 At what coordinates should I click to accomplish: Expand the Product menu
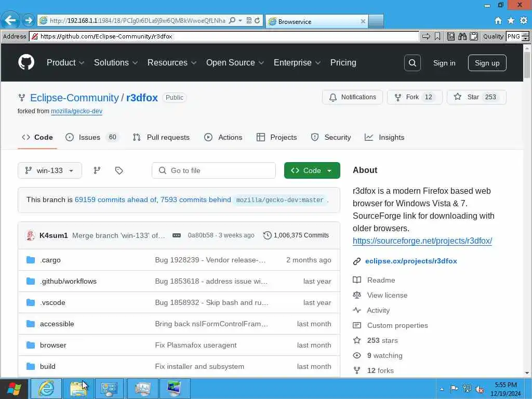[x=65, y=62]
